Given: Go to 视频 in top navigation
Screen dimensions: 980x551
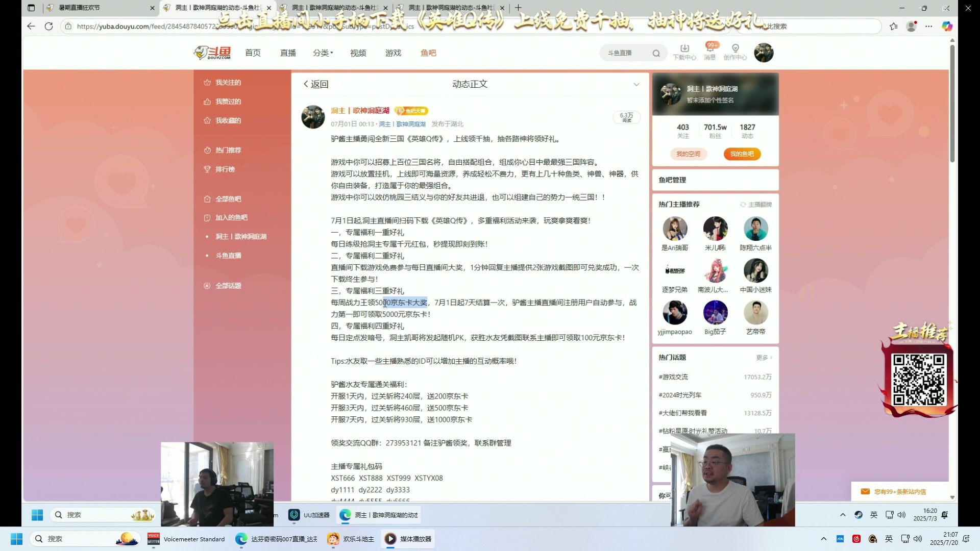Looking at the screenshot, I should coord(358,53).
